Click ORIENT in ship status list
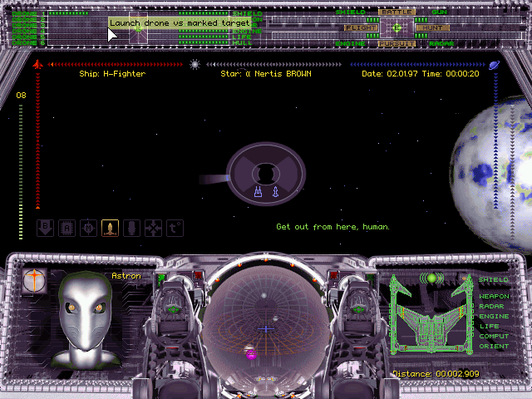The width and height of the screenshot is (532, 399). coord(494,346)
